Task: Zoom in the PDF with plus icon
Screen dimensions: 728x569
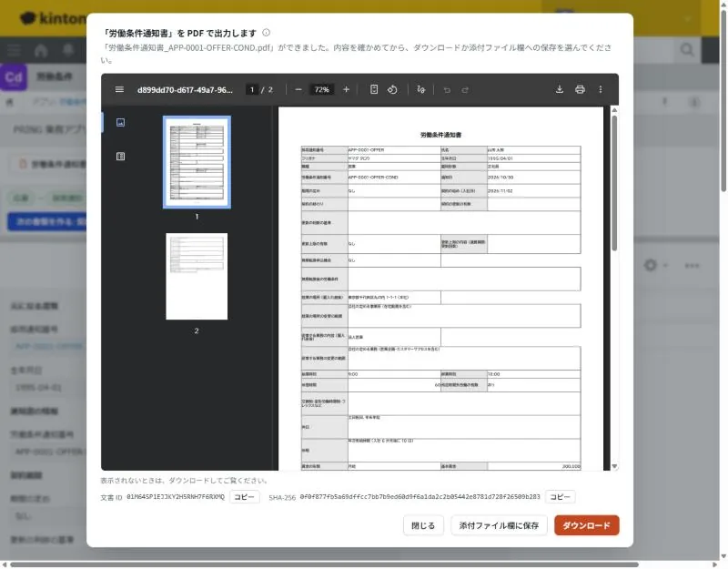Action: coord(346,89)
